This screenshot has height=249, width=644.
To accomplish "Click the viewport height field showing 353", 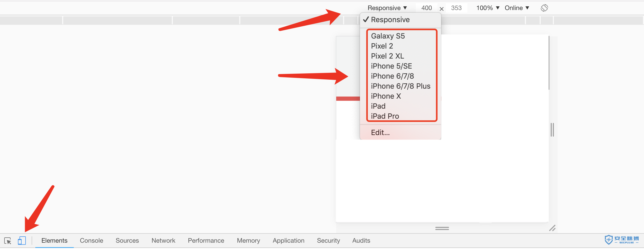I will (456, 8).
